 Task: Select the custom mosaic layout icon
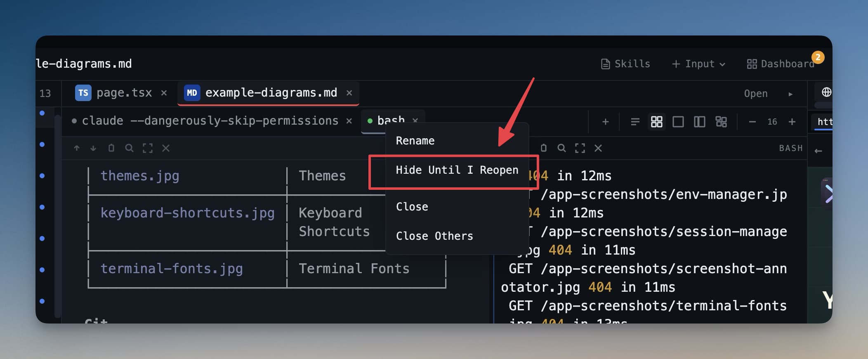pos(721,122)
